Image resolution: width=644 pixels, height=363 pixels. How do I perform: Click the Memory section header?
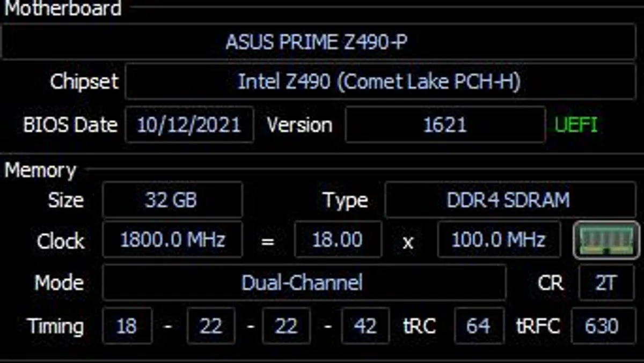[x=40, y=170]
